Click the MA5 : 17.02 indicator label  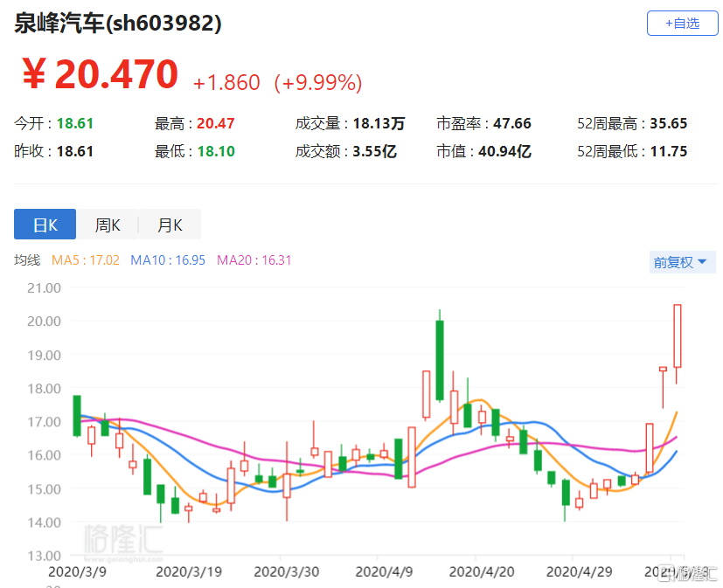point(86,260)
